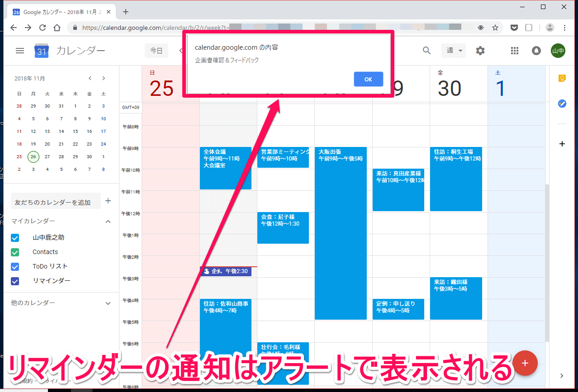Open browser home page

pos(57,28)
